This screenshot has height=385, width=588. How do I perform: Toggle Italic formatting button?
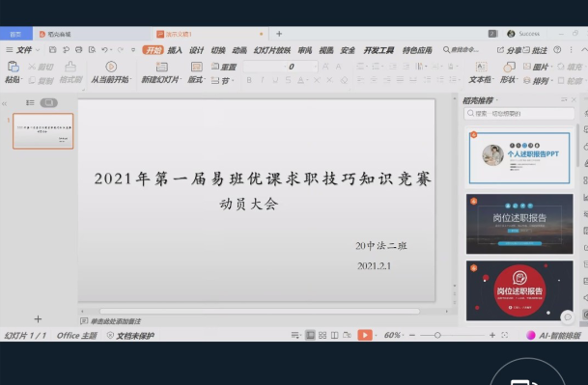[x=262, y=80]
